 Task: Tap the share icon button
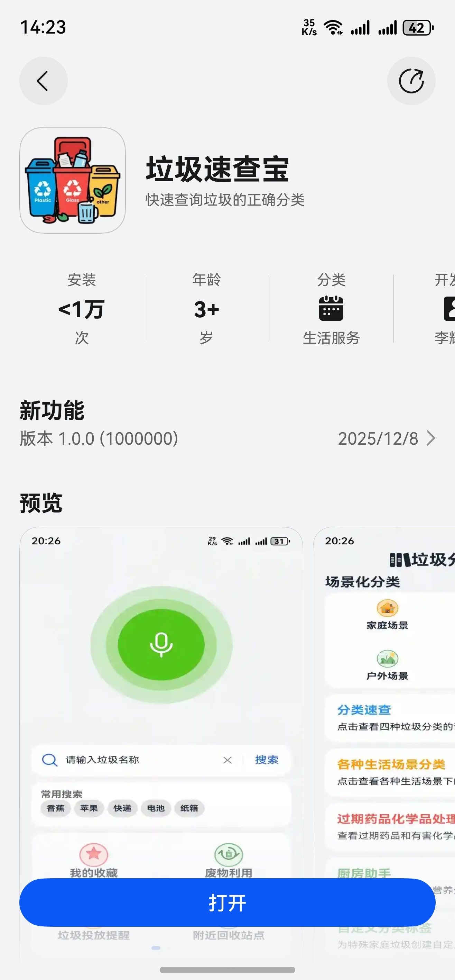click(x=411, y=81)
